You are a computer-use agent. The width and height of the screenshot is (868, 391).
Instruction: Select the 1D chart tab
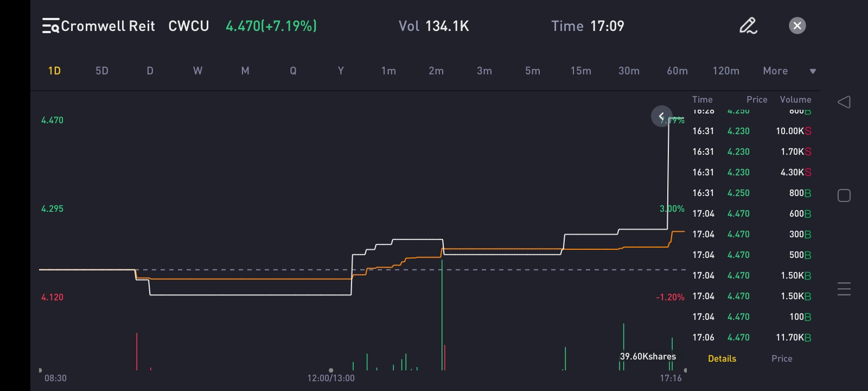click(x=54, y=71)
